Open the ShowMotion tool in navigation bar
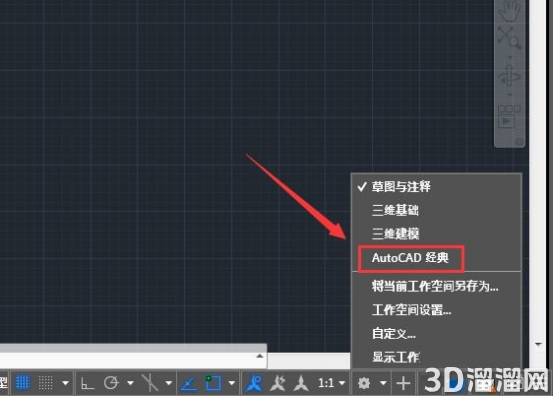The height and width of the screenshot is (396, 553). (x=509, y=116)
